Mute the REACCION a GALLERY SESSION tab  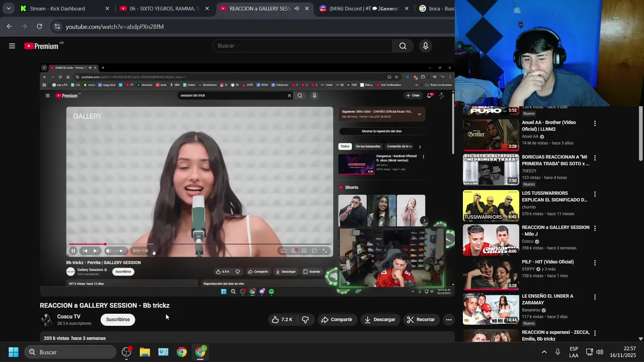(296, 9)
